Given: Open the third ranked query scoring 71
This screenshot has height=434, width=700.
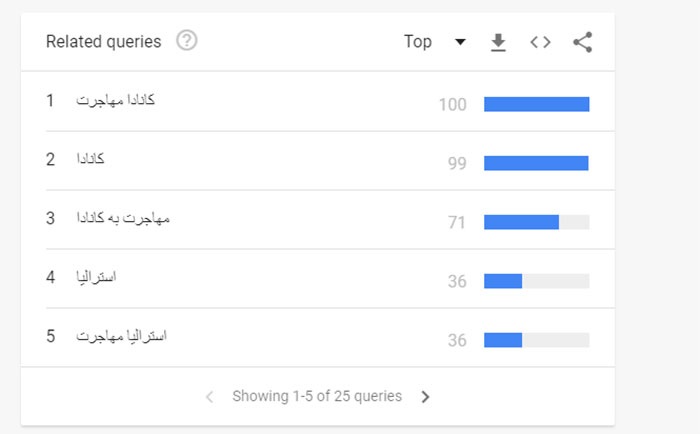Looking at the screenshot, I should (x=123, y=218).
